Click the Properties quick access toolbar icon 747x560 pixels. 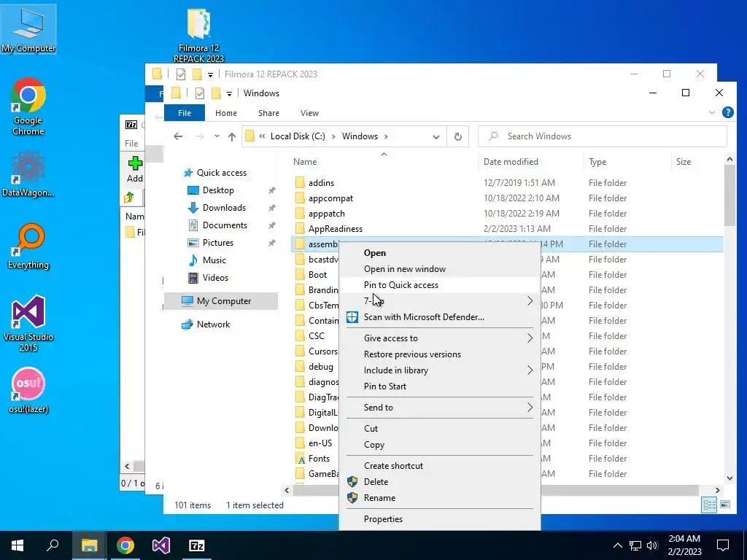point(200,93)
